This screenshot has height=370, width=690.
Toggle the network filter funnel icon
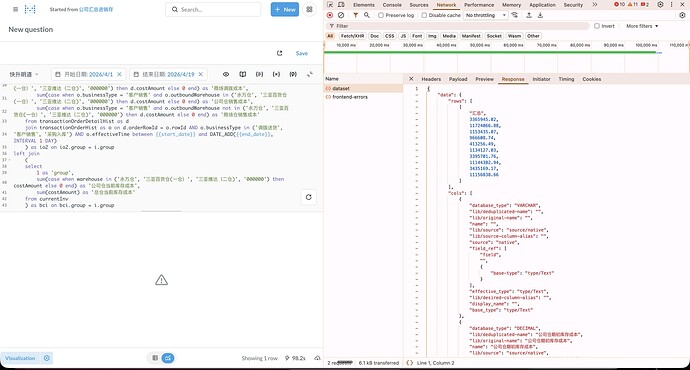click(x=355, y=15)
